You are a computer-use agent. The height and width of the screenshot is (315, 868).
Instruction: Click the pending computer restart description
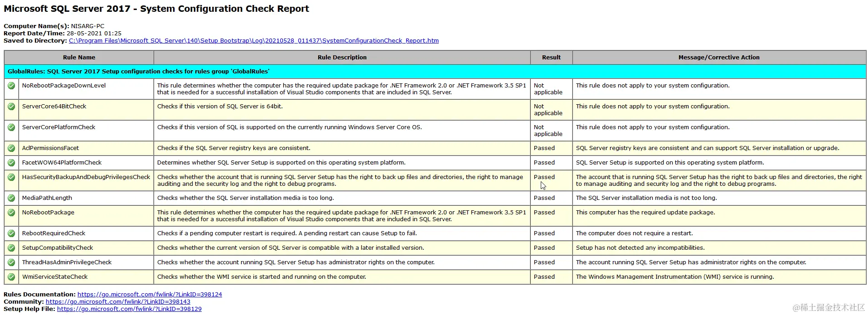click(287, 233)
